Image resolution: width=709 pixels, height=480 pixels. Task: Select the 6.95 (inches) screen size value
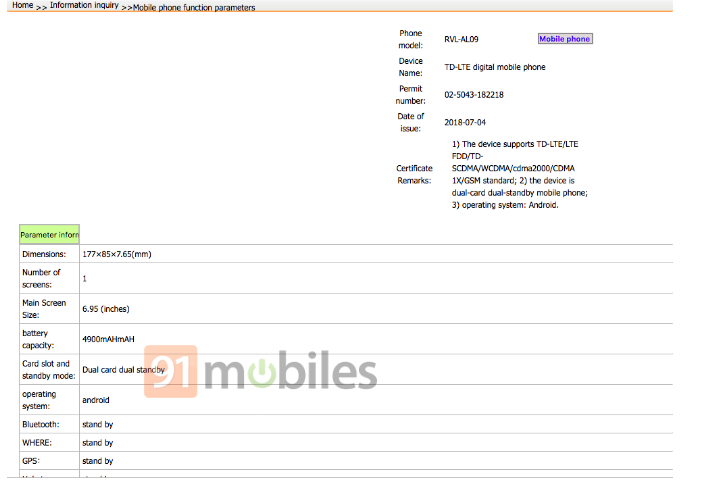tap(106, 309)
